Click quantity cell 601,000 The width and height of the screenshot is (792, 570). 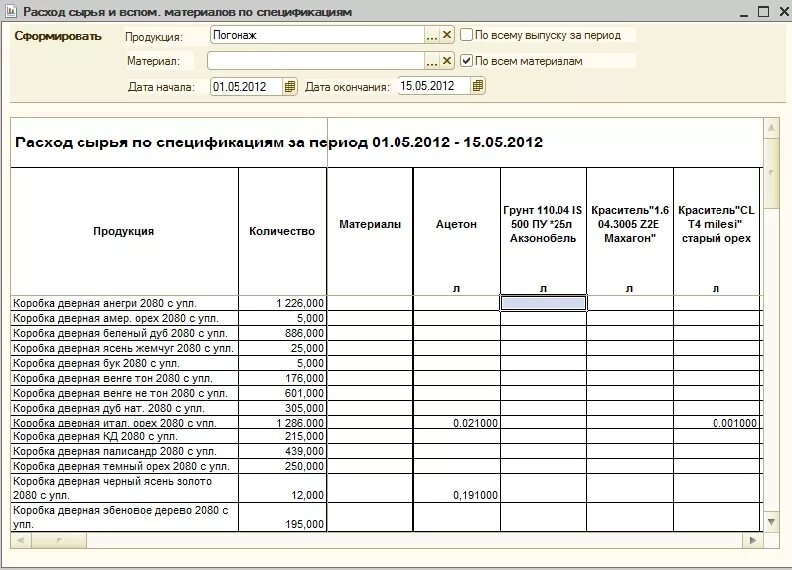point(282,393)
